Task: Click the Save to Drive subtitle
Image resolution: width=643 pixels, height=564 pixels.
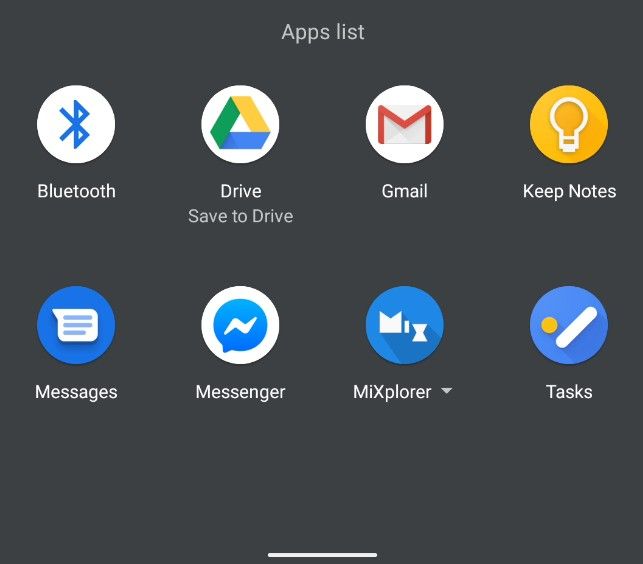Action: [x=241, y=216]
